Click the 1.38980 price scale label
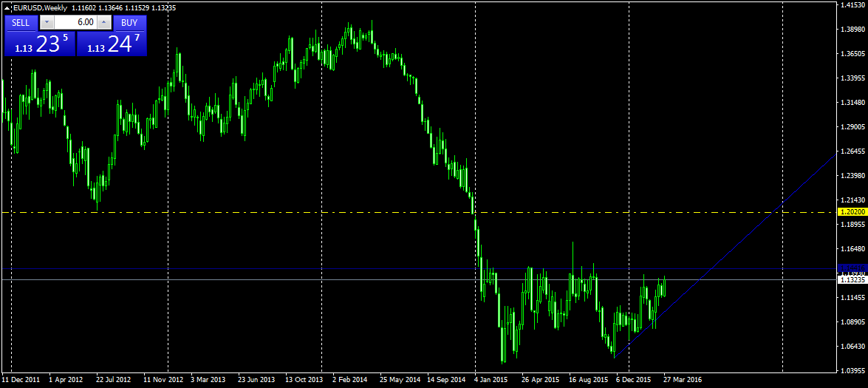Screen dimensions: 868x388 click(852, 30)
